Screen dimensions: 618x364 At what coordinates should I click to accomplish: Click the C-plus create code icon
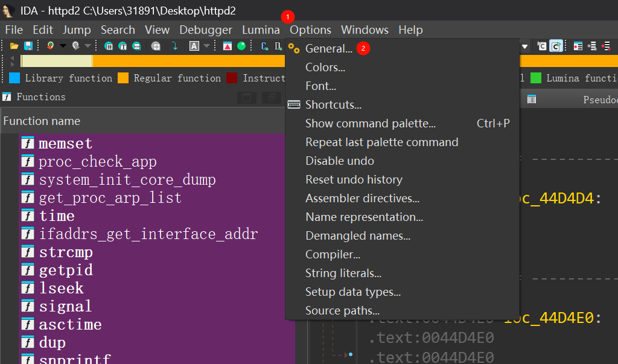coord(265,46)
